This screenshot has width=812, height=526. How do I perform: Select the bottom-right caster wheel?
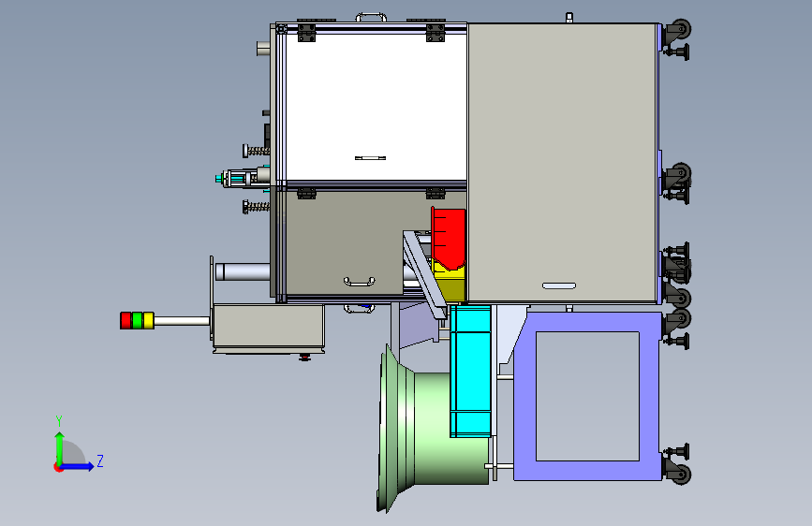(680, 475)
